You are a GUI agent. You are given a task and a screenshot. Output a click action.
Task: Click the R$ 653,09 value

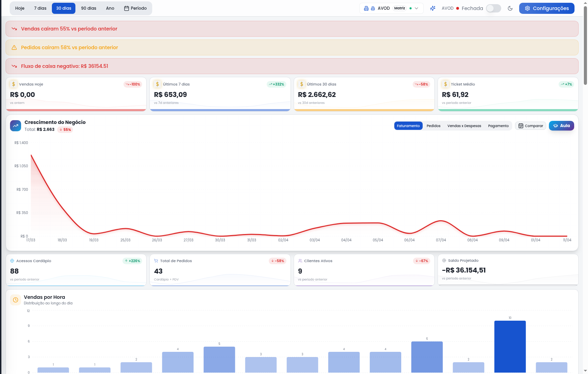pyautogui.click(x=171, y=95)
